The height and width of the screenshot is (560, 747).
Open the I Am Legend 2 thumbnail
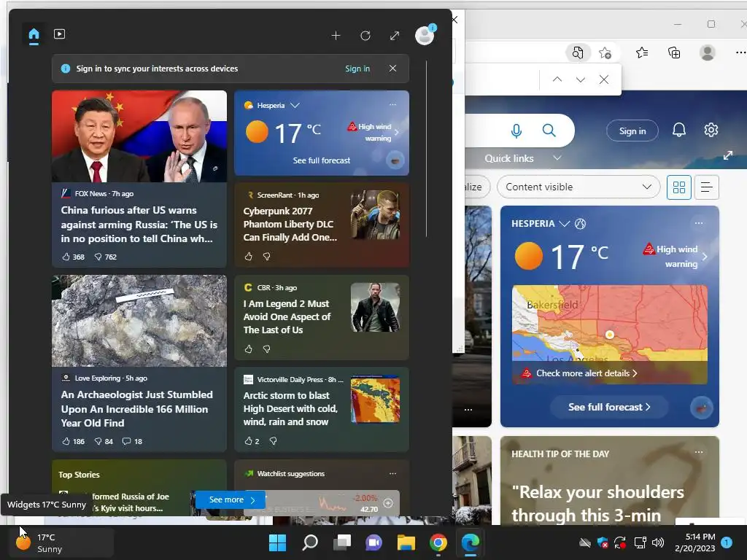(375, 307)
